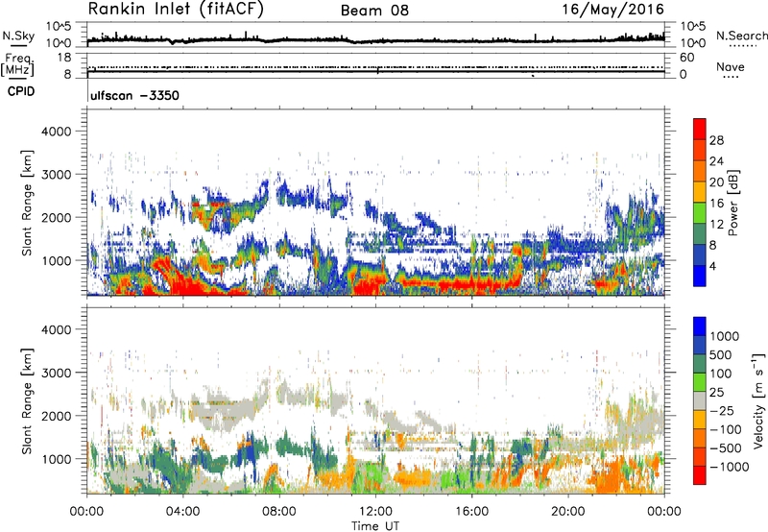This screenshot has width=768, height=532.
Task: Click the '28' label on power color bar
Action: (716, 140)
